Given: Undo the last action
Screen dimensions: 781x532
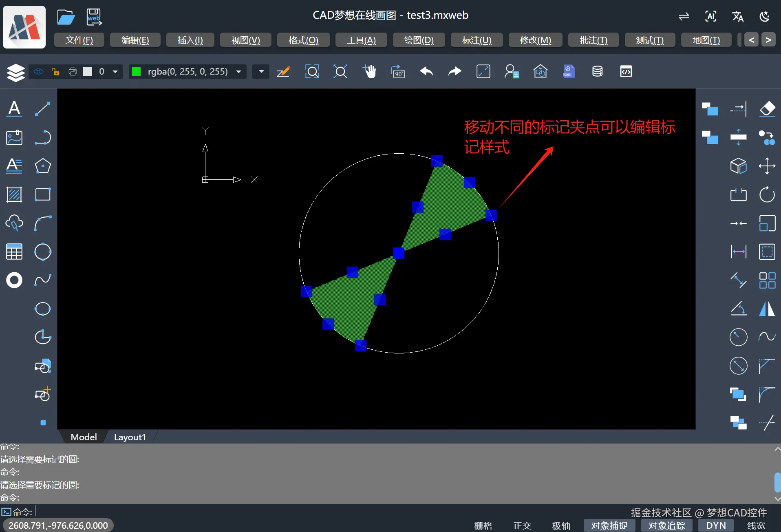Looking at the screenshot, I should pos(426,72).
